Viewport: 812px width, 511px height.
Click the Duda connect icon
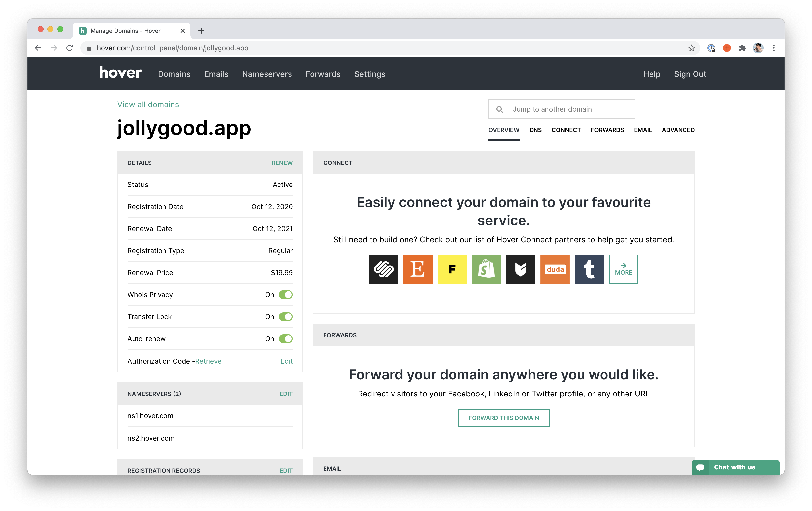(555, 269)
